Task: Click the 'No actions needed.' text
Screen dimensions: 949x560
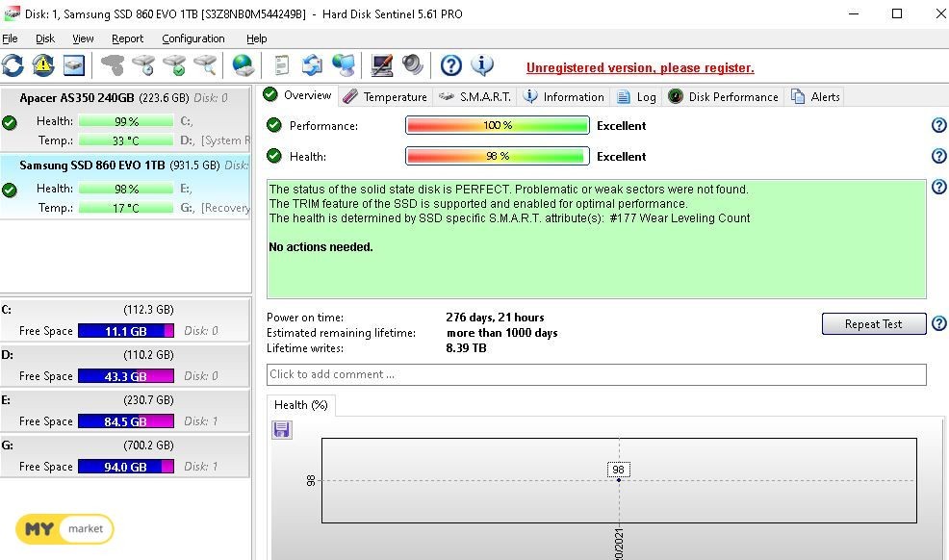Action: coord(321,246)
